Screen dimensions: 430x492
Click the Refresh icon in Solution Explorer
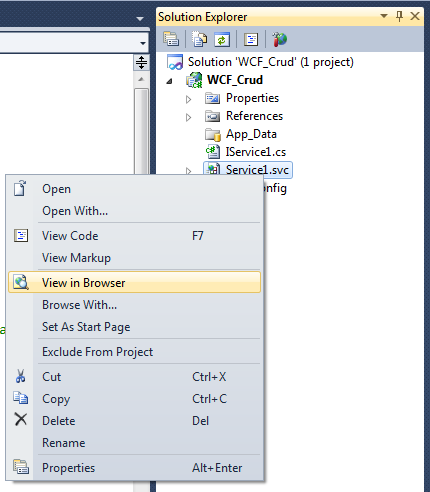(x=222, y=39)
